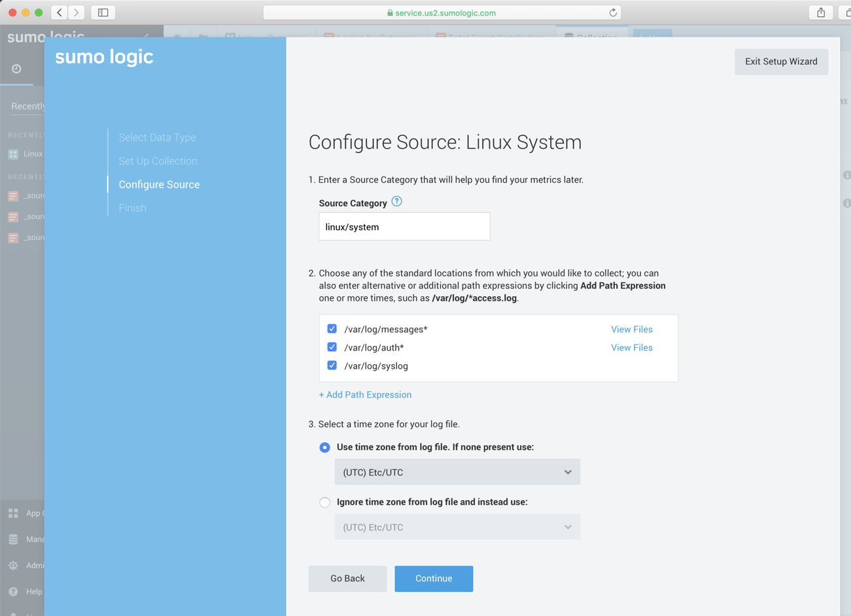
Task: Click the Source Category help icon
Action: 396,202
